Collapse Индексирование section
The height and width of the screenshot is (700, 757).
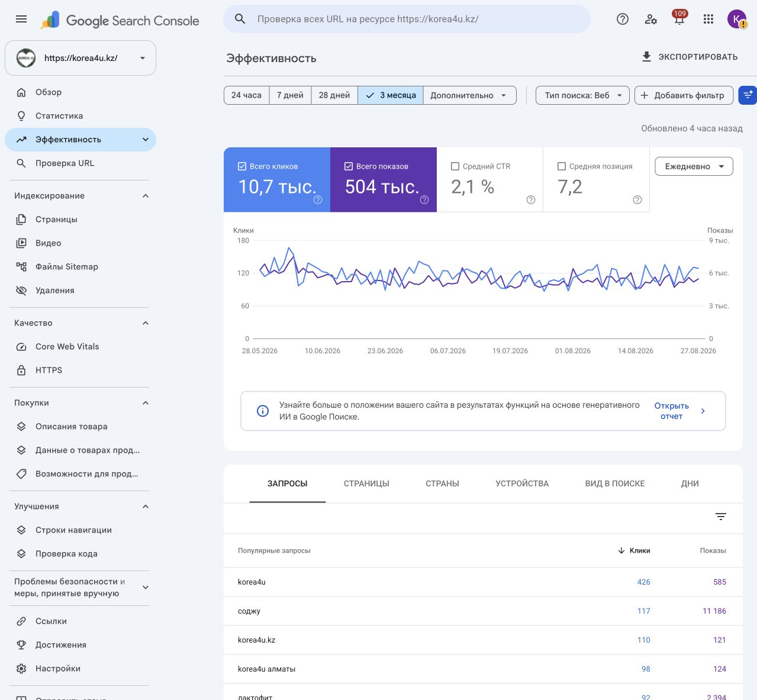(x=146, y=196)
